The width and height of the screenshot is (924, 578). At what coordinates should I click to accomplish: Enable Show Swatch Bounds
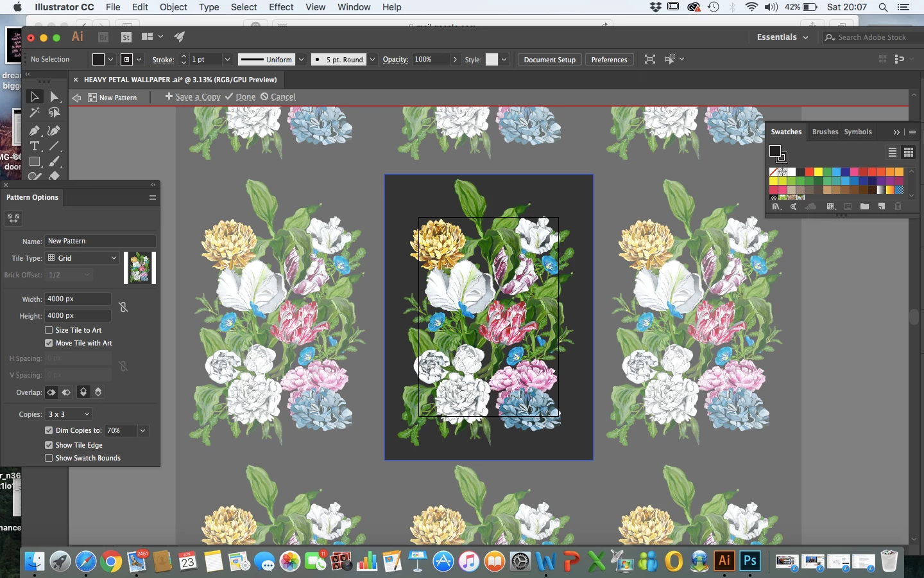(x=49, y=458)
